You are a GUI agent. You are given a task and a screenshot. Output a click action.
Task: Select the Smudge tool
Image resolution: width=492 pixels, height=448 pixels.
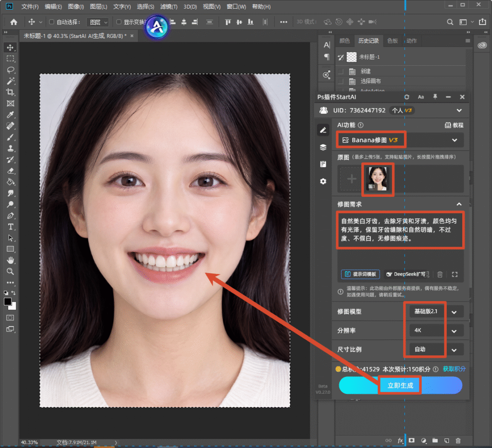[x=11, y=193]
